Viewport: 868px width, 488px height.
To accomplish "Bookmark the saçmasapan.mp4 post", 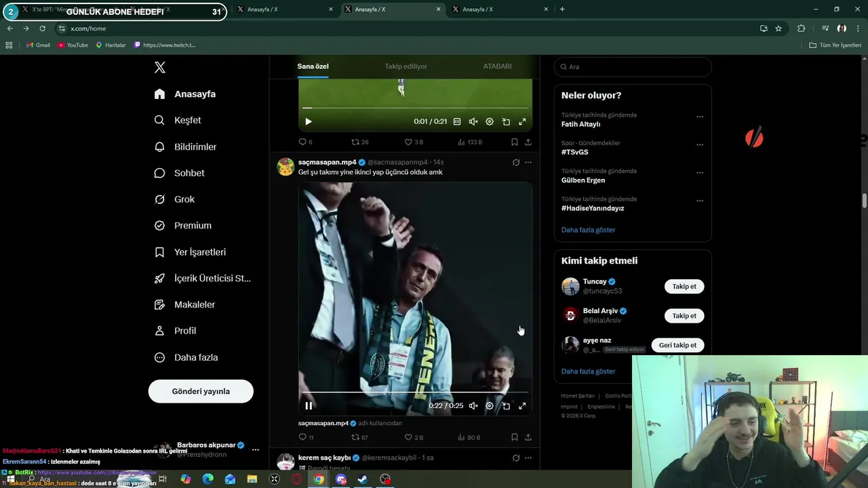I will pyautogui.click(x=515, y=437).
